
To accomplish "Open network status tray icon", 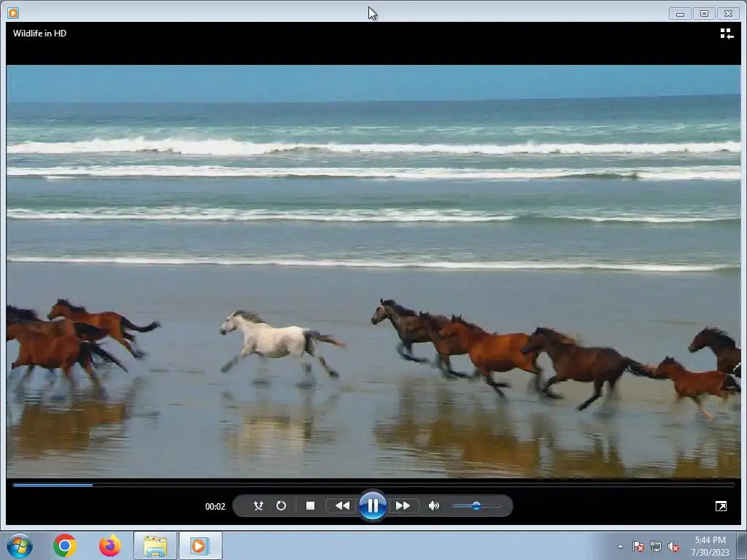I will [656, 546].
